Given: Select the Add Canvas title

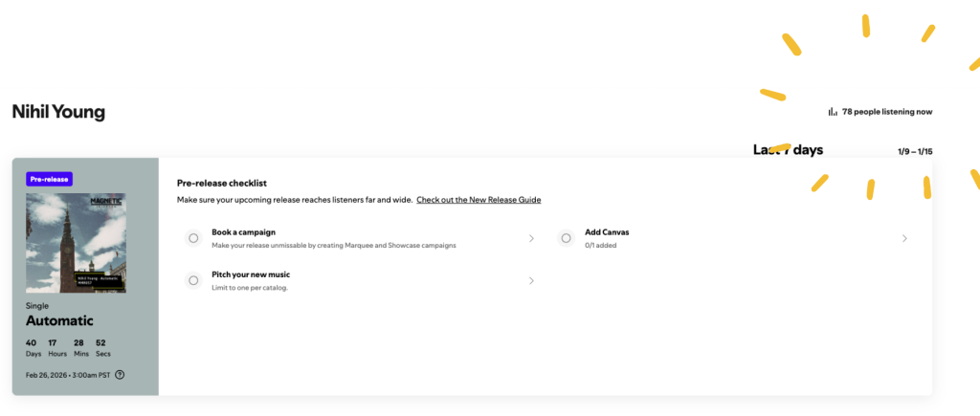Looking at the screenshot, I should click(x=607, y=232).
